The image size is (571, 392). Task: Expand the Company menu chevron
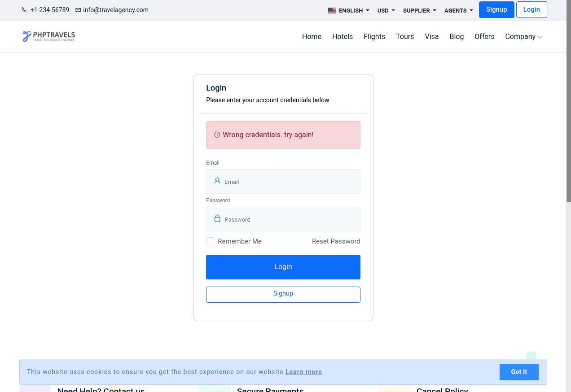(540, 37)
